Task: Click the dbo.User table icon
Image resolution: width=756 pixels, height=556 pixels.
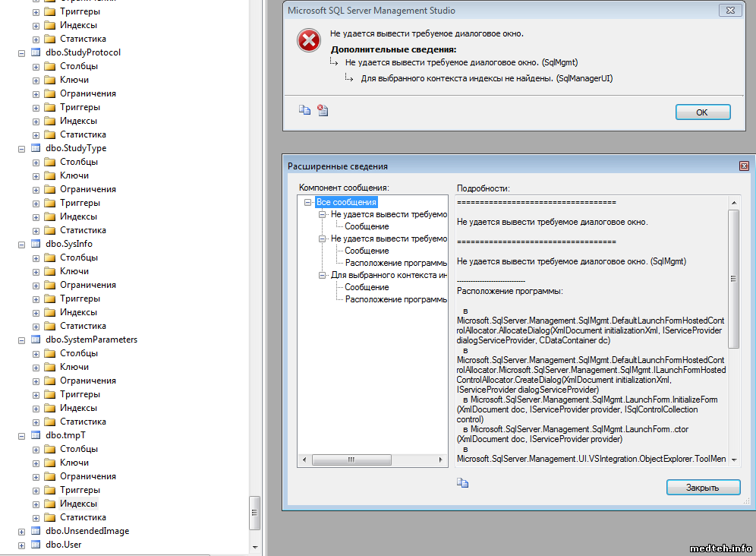Action: tap(35, 545)
